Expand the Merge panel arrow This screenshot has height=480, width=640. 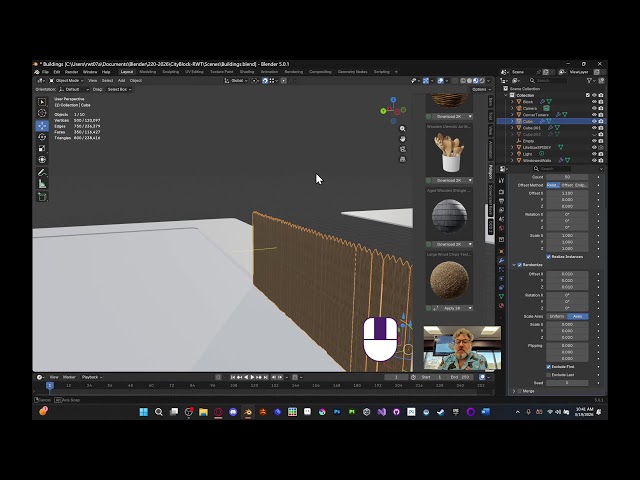point(514,391)
